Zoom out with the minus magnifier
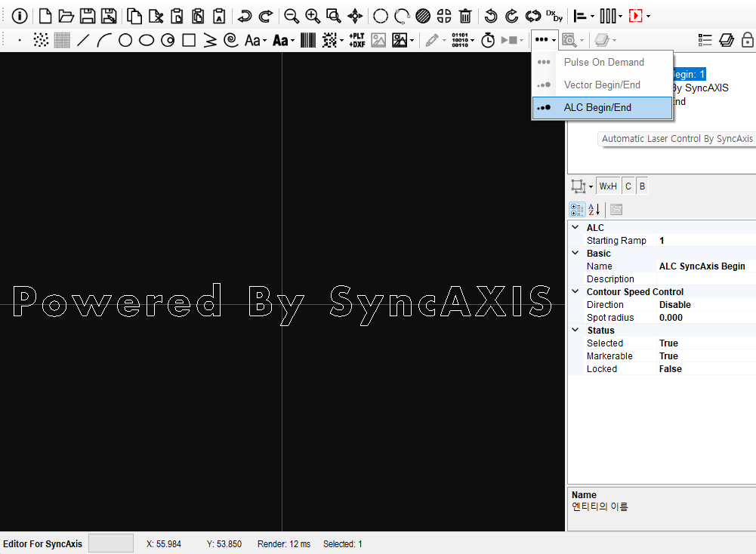The height and width of the screenshot is (554, 756). (292, 16)
